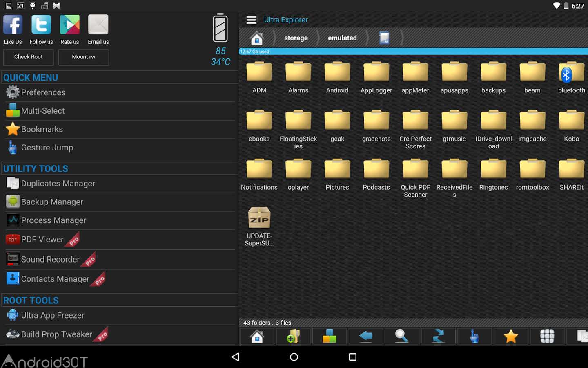Open the appMeter folder
This screenshot has height=368, width=588.
(415, 78)
